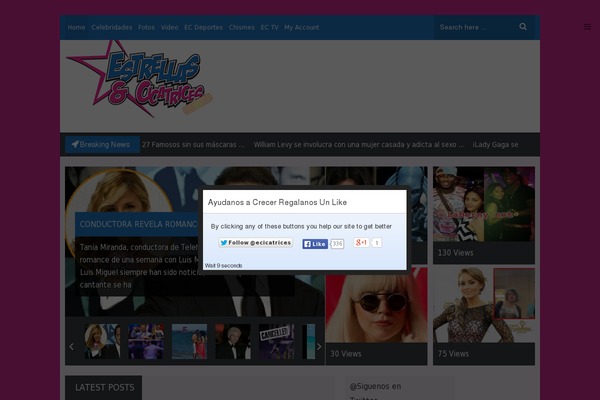Open the Fotos menu item
600x400 pixels.
[x=147, y=28]
